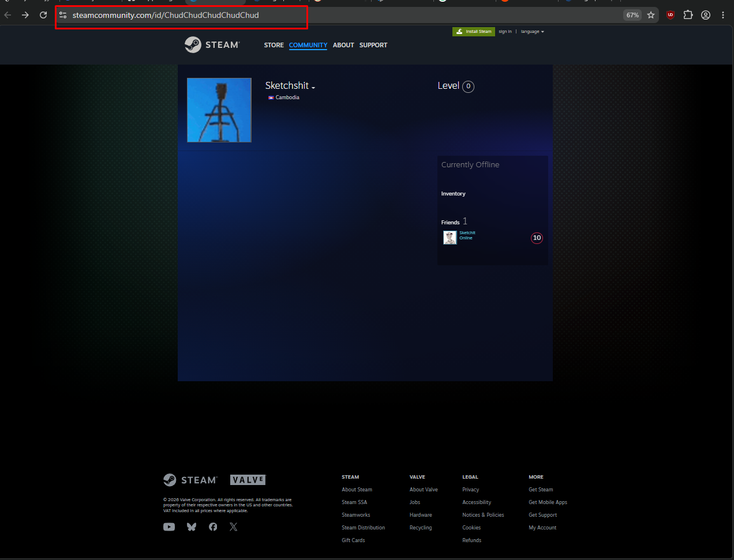Open the Inventory link
734x560 pixels.
tap(454, 194)
